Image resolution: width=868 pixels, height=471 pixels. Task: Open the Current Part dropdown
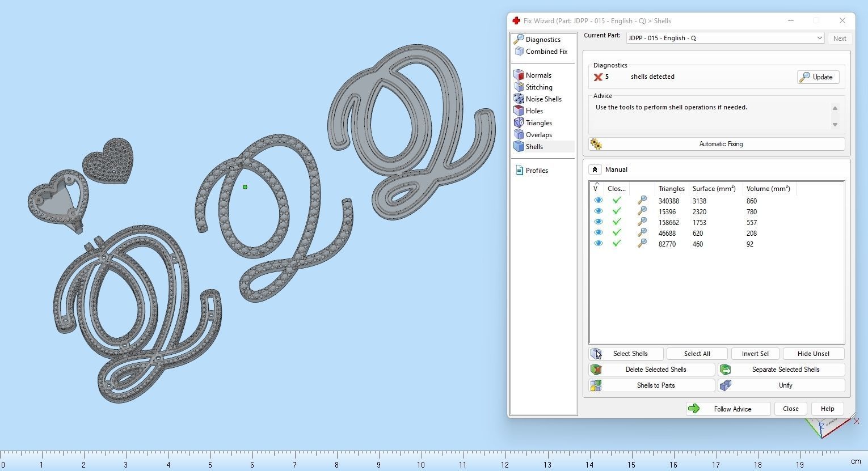(x=725, y=38)
